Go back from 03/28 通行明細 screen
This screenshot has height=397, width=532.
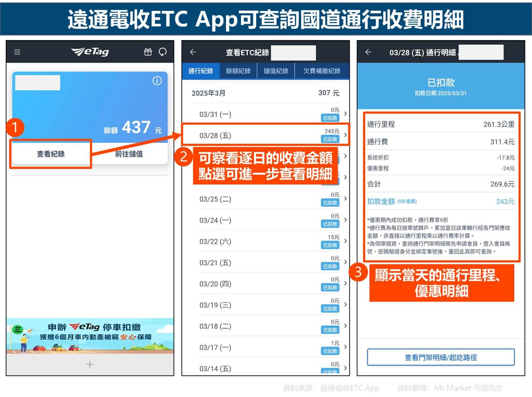coord(368,52)
